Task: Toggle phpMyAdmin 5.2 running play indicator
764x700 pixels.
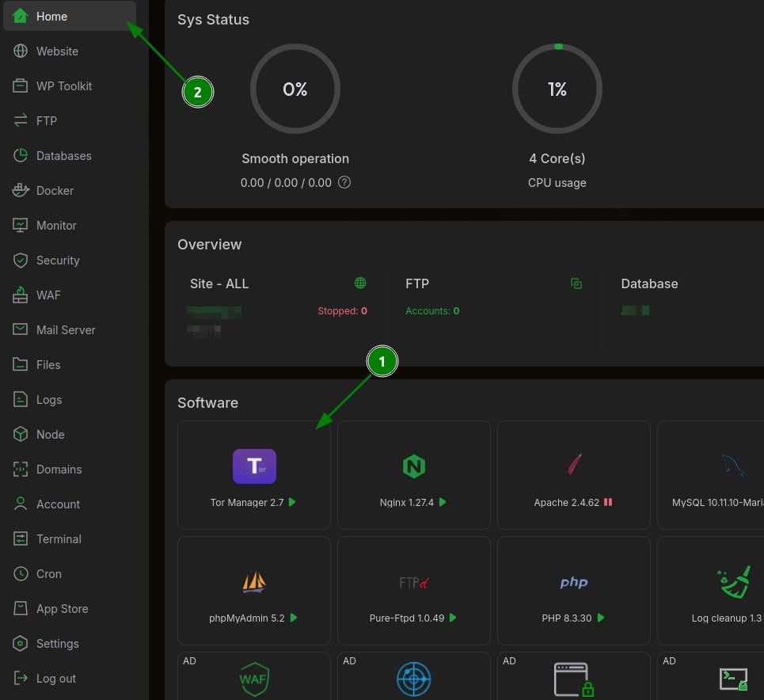Action: click(x=294, y=618)
